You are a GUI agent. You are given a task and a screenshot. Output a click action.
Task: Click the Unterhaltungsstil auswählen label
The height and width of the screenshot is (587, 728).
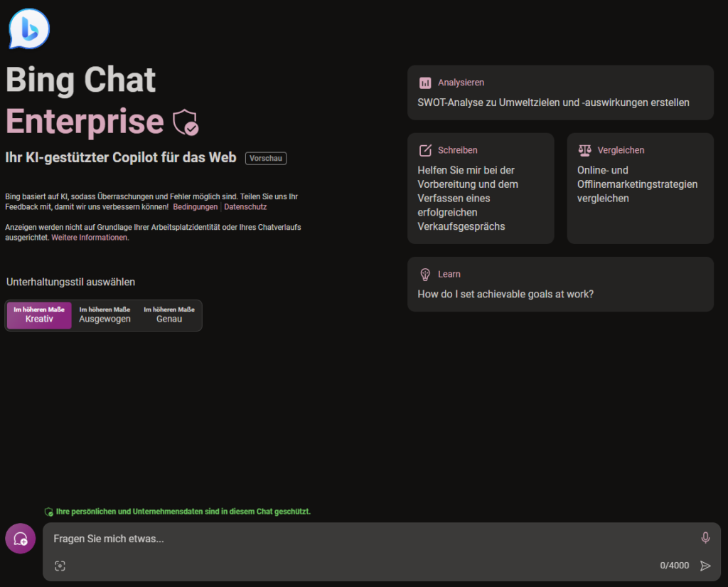70,282
